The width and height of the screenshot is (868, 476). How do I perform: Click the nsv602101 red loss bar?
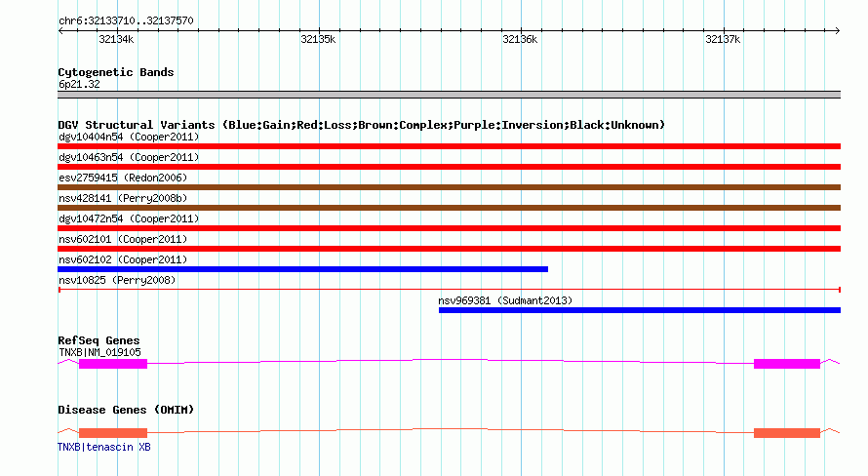449,249
